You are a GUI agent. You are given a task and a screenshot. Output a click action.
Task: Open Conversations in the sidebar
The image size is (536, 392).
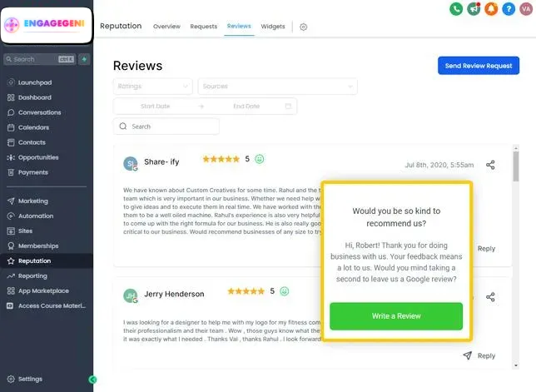39,112
